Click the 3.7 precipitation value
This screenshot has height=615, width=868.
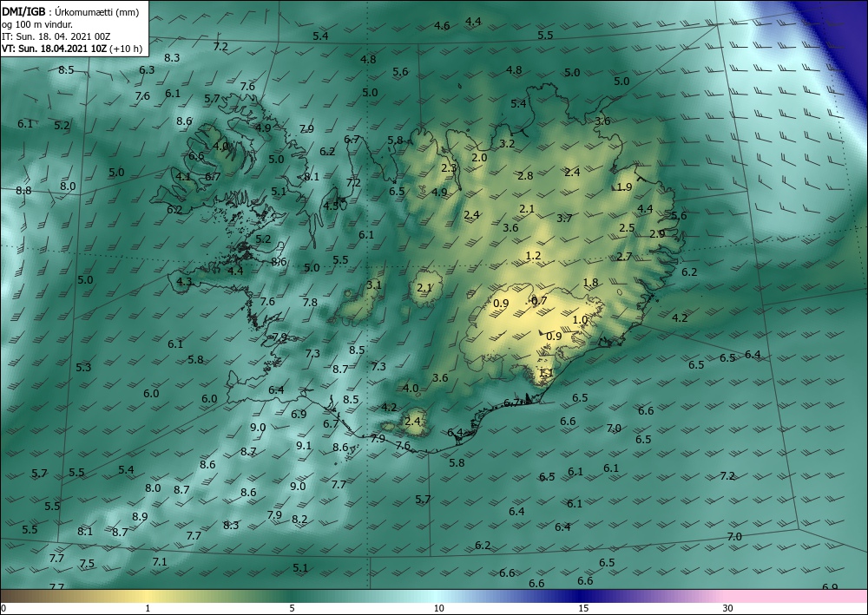[x=564, y=218]
